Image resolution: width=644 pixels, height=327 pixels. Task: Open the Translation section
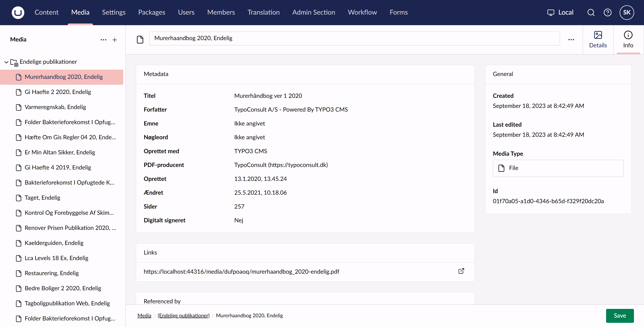(263, 12)
